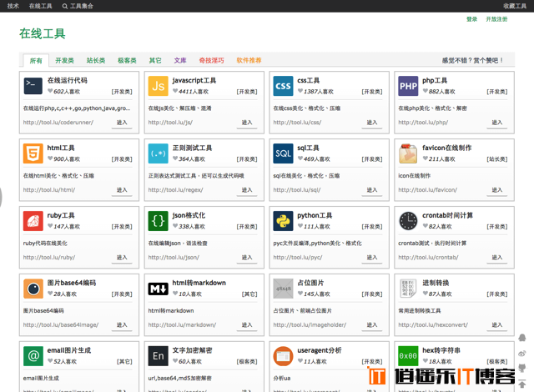The height and width of the screenshot is (392, 534).
Task: Click 感觉不错？赏个赞吧 link
Action: click(x=472, y=60)
